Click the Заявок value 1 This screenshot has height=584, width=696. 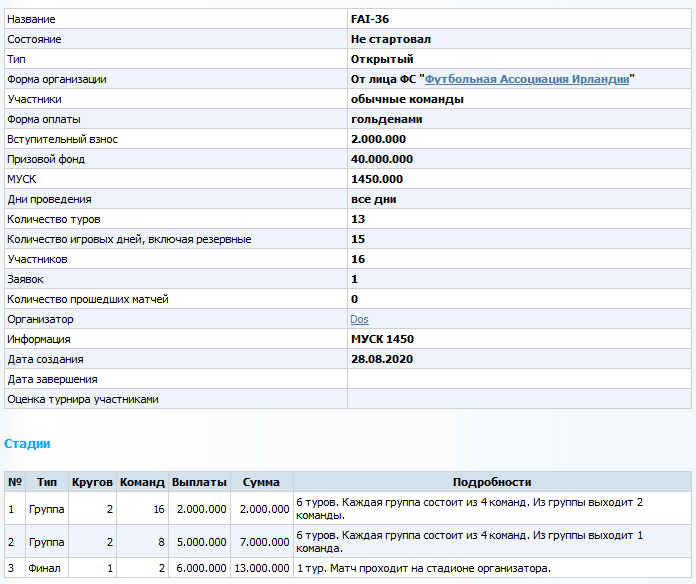pos(354,279)
